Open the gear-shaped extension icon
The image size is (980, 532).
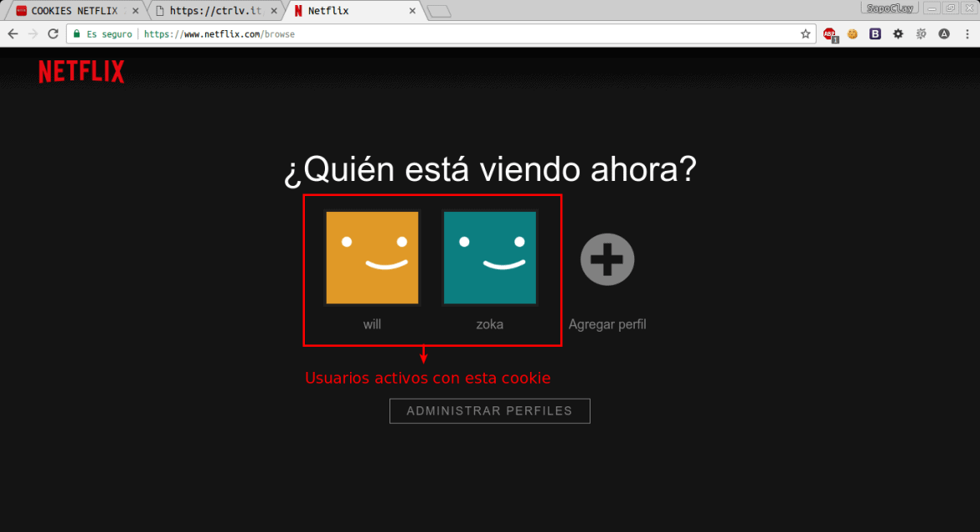(898, 34)
